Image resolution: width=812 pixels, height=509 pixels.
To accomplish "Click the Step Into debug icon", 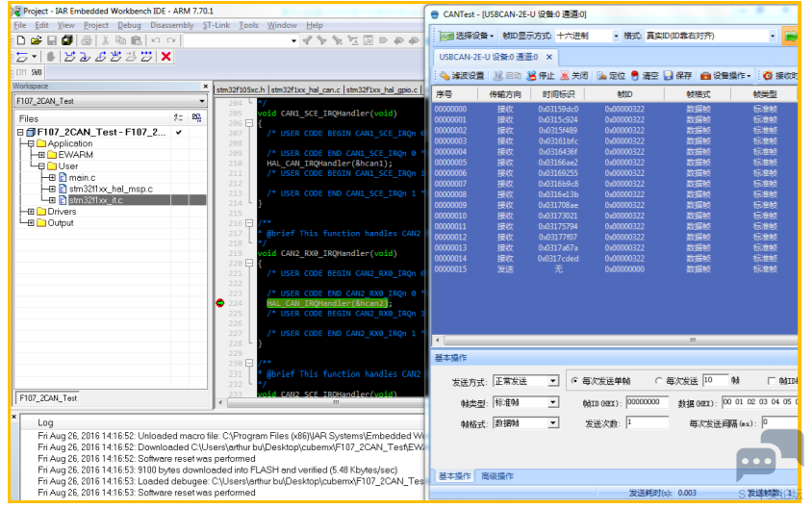I will click(x=86, y=57).
